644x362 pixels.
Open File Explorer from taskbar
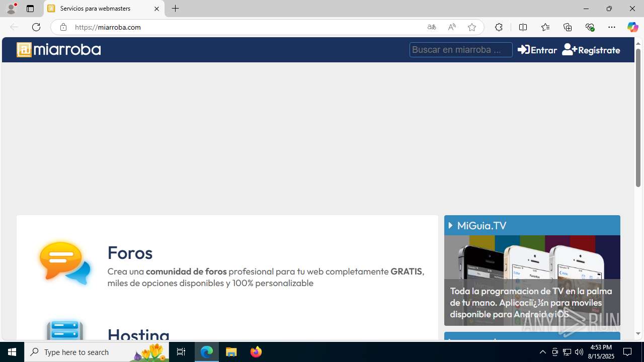tap(231, 352)
